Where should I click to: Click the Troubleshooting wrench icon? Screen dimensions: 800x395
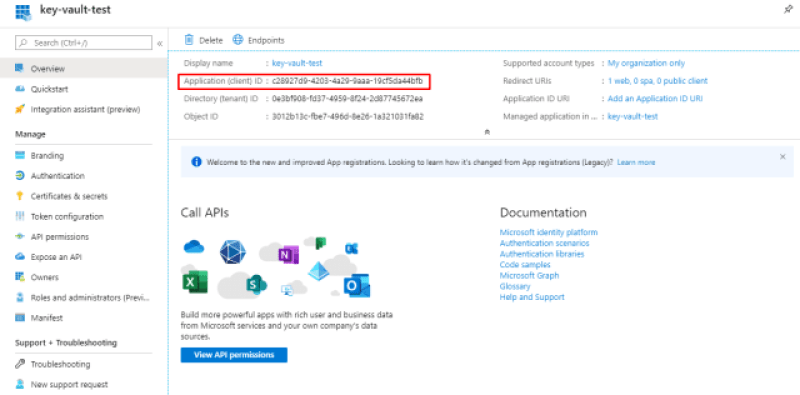tap(20, 364)
